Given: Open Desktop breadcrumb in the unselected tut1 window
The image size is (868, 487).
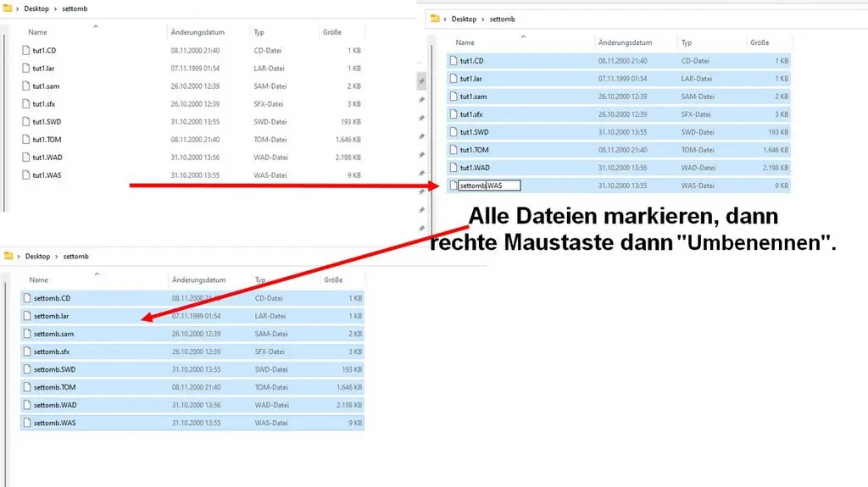Looking at the screenshot, I should coord(36,8).
